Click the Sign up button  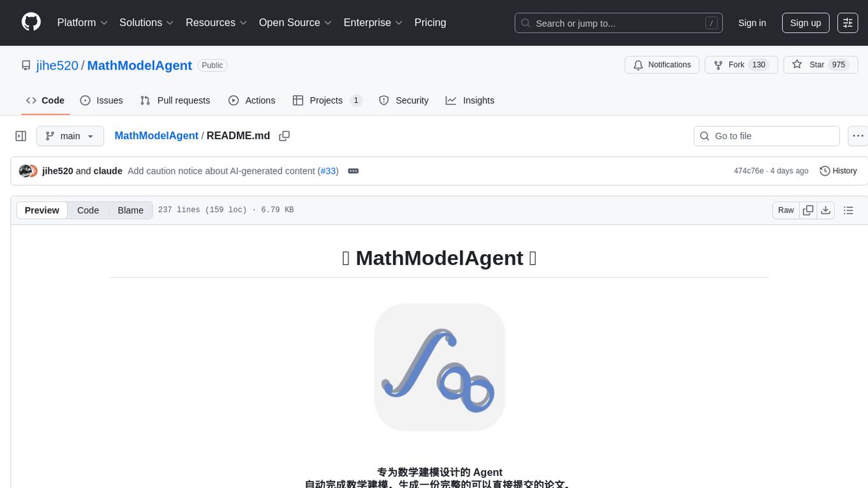pyautogui.click(x=805, y=23)
